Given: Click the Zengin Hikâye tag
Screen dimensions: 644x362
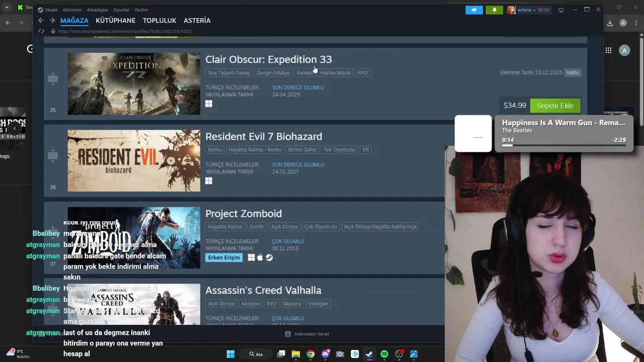Looking at the screenshot, I should tap(273, 73).
